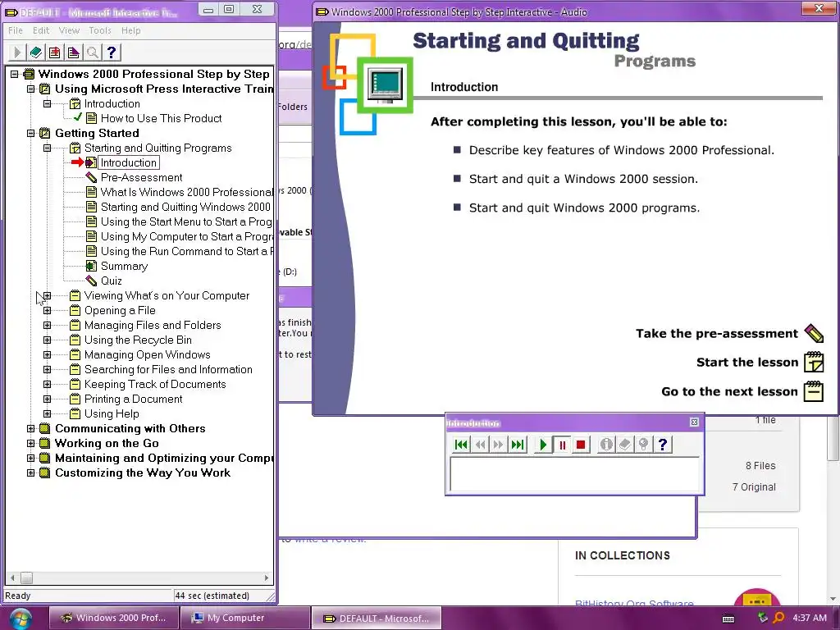Collapse the Windows 2000 Professional root node
This screenshot has height=630, width=840.
pos(15,74)
